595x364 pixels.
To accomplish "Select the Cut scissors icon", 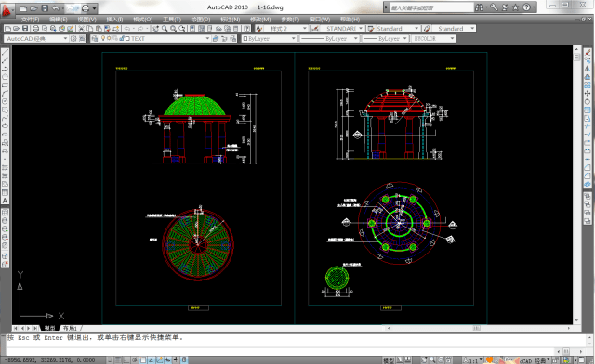I will pos(81,29).
